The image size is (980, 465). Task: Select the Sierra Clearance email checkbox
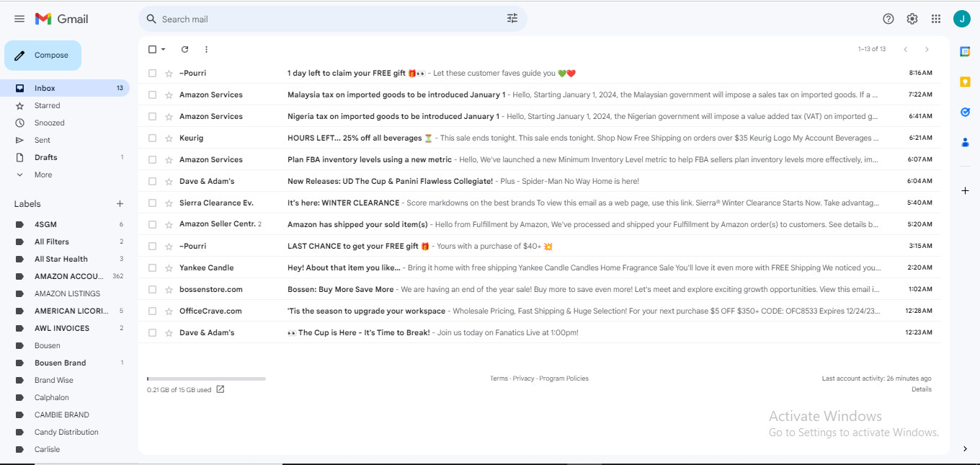point(152,203)
